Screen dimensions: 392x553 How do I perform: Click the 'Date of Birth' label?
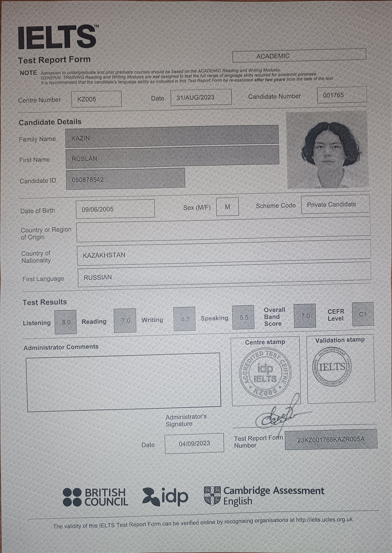[38, 211]
